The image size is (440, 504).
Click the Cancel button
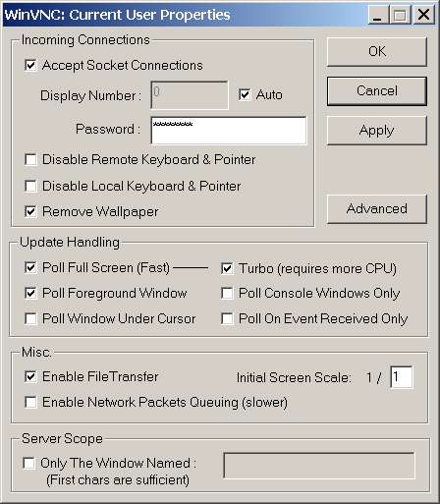(377, 91)
